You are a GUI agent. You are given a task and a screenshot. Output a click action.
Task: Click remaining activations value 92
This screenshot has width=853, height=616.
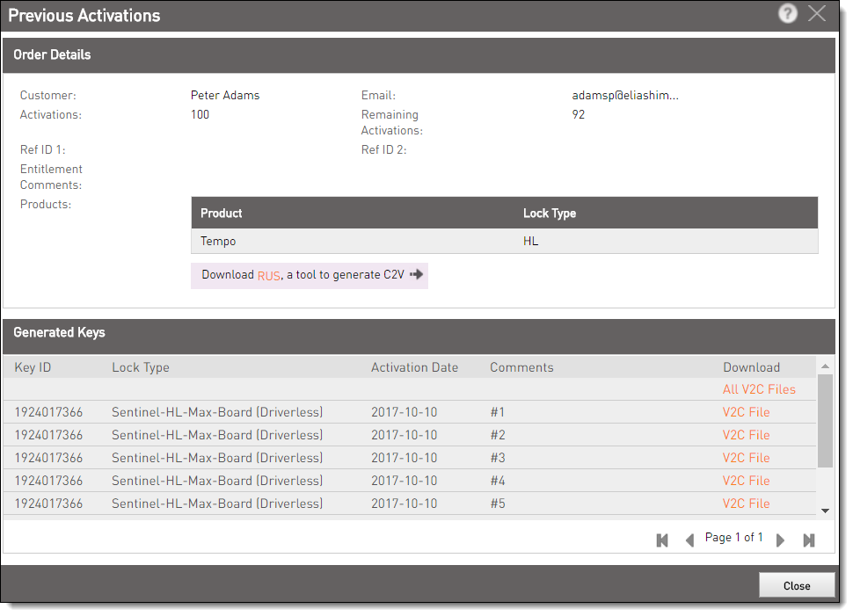[578, 114]
